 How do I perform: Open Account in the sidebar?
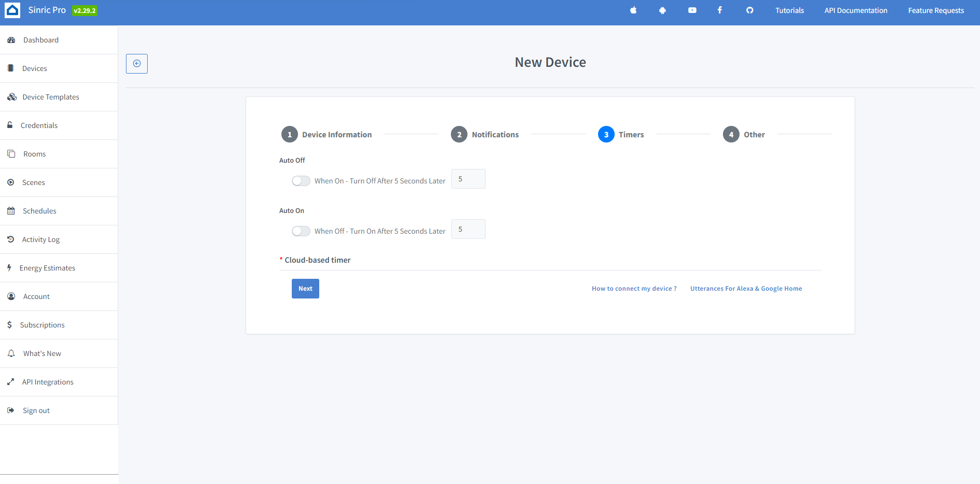tap(59, 296)
